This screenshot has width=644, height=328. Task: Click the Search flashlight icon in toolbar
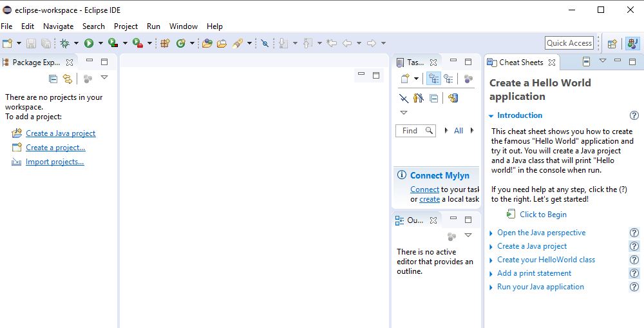pyautogui.click(x=238, y=43)
